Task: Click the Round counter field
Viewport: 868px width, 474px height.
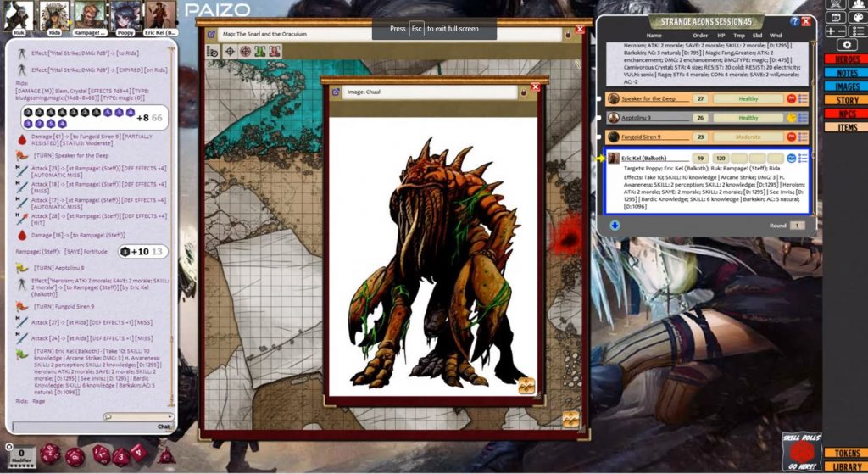Action: [797, 226]
